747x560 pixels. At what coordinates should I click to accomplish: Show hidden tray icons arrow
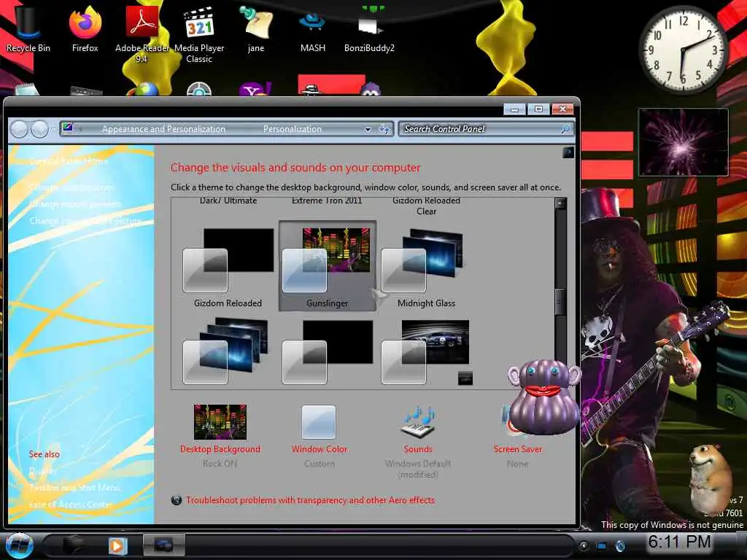[x=584, y=545]
